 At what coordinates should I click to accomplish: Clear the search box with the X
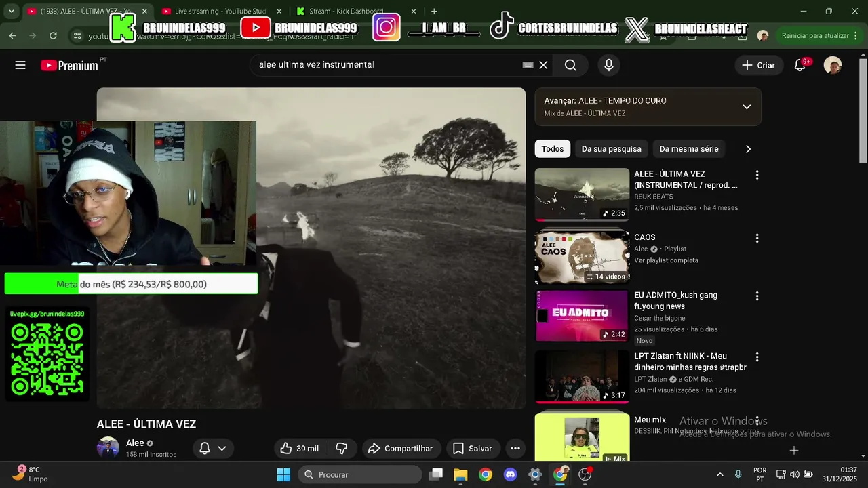click(543, 65)
